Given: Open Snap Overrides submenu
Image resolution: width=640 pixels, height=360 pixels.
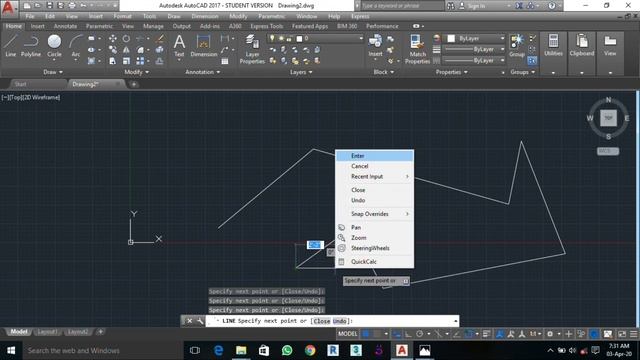Looking at the screenshot, I should (x=374, y=213).
